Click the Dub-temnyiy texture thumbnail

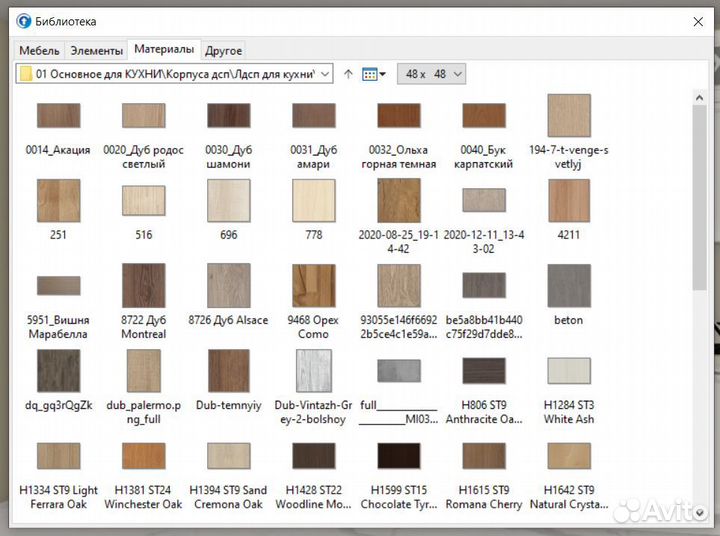228,370
